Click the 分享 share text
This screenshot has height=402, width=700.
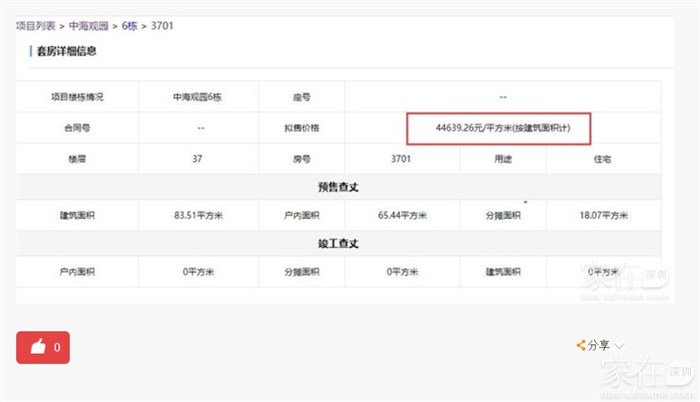click(x=599, y=345)
